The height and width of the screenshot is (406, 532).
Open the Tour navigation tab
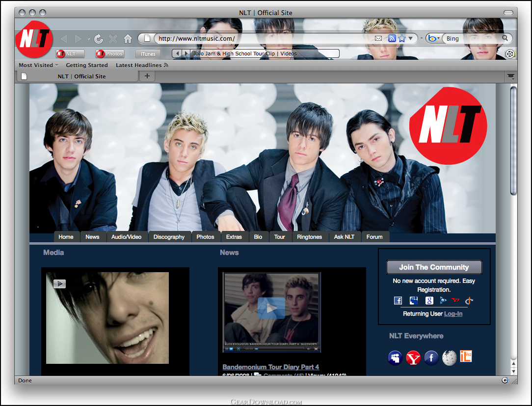(x=280, y=237)
